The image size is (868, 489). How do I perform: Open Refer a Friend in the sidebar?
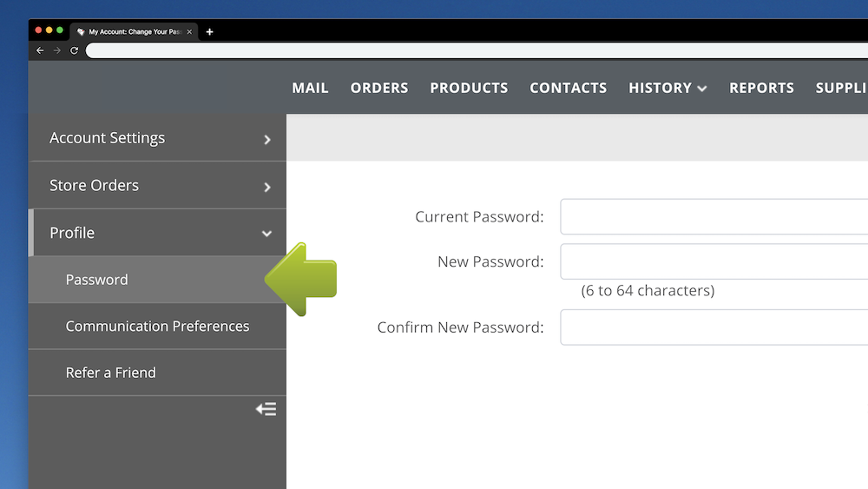(x=157, y=373)
